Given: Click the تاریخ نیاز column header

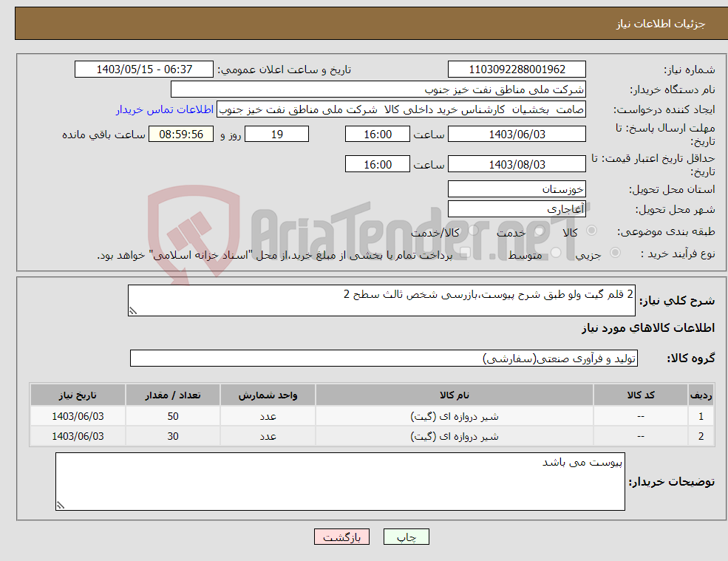Looking at the screenshot, I should [78, 395].
